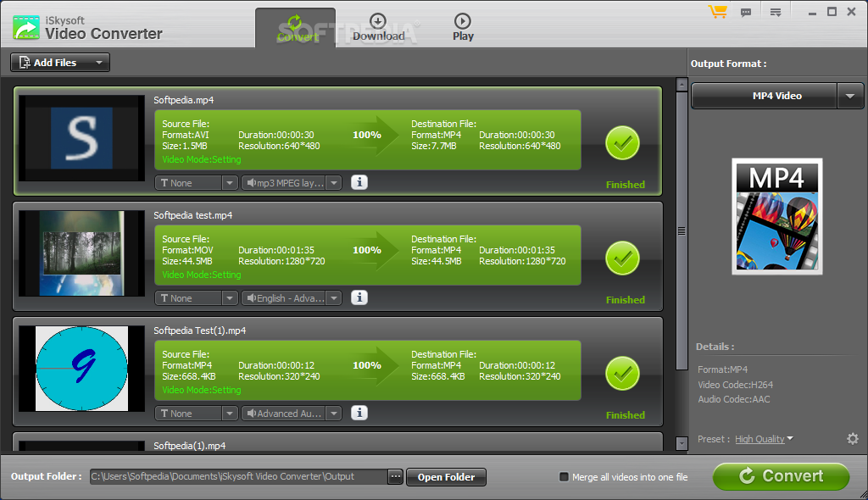Click the Audio Codec:AAC detail text
This screenshot has height=500, width=868.
(733, 399)
